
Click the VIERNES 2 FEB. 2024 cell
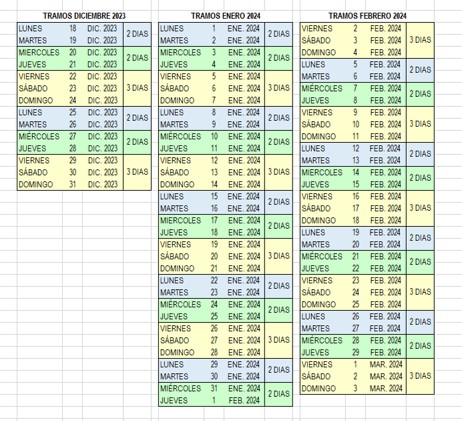pyautogui.click(x=353, y=29)
